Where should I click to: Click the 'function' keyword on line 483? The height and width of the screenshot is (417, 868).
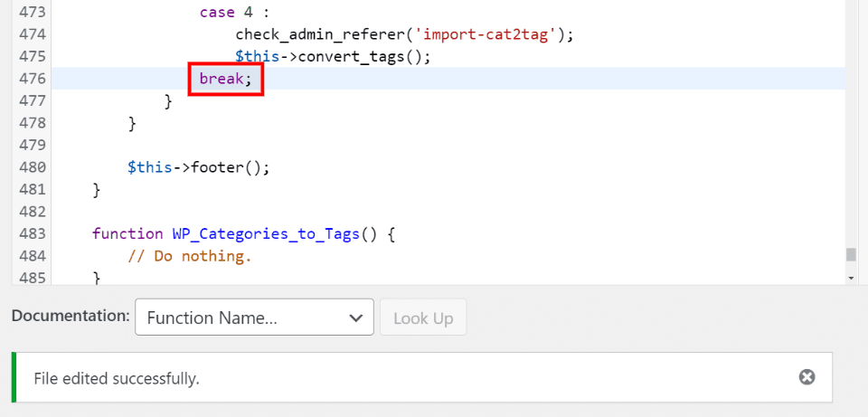pos(127,234)
